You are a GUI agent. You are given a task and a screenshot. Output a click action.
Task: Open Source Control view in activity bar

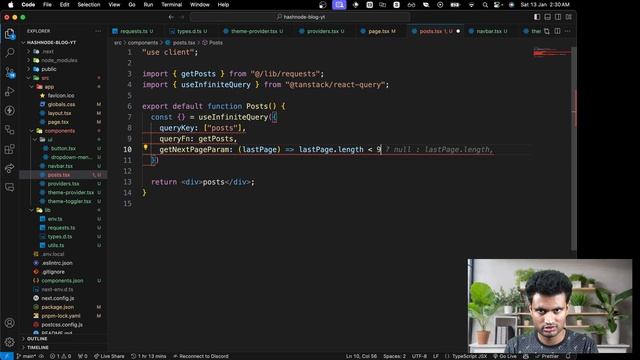point(10,72)
